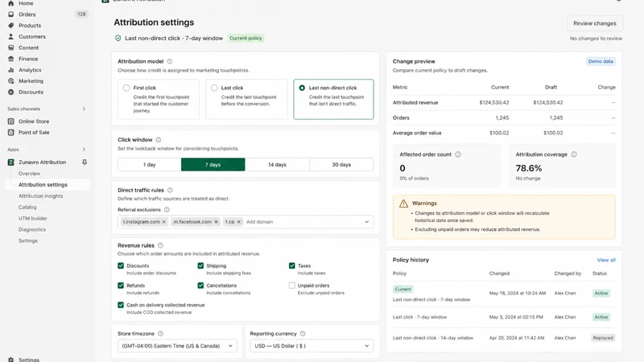Set click window to 30 days
Image resolution: width=644 pixels, height=362 pixels.
point(341,165)
